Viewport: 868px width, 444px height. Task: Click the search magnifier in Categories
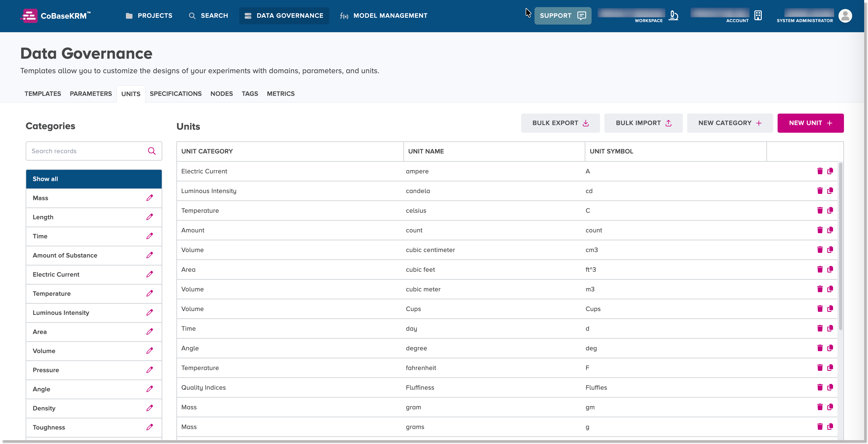(152, 151)
